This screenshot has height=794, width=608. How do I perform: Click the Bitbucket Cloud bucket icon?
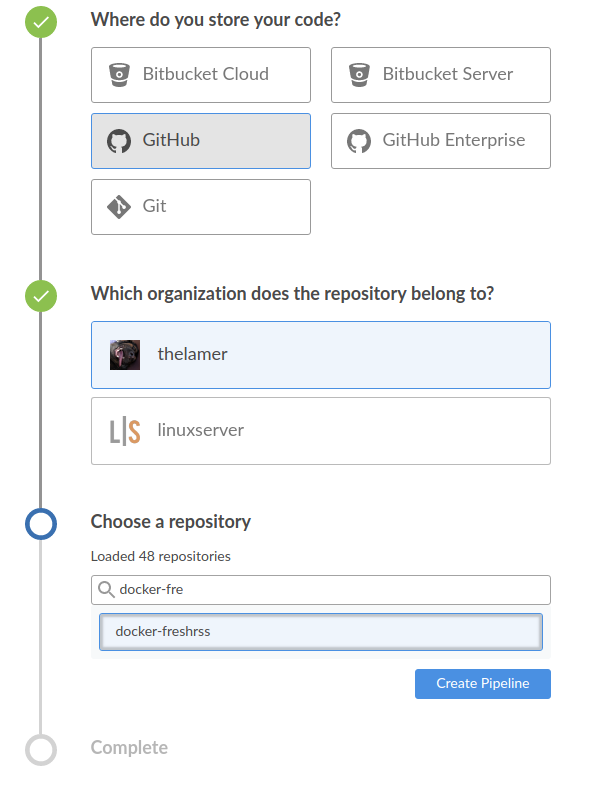click(x=119, y=74)
